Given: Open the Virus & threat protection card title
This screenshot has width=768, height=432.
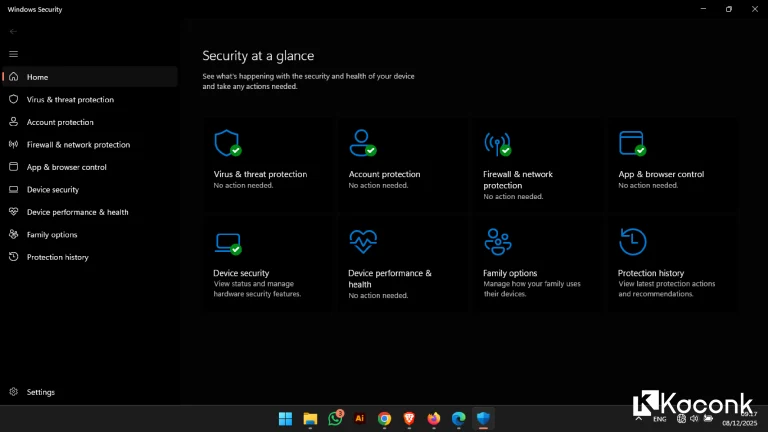Looking at the screenshot, I should click(260, 174).
